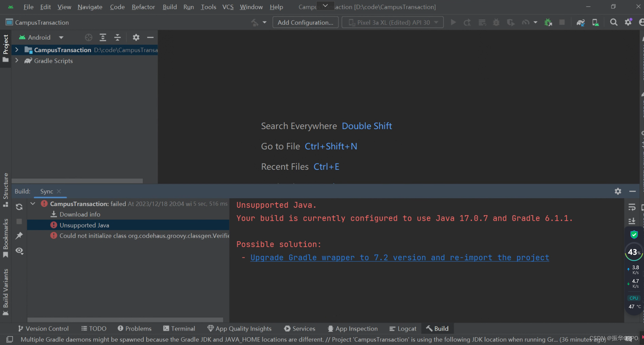Click Apply Changes and Restart Activity icon
Image resolution: width=644 pixels, height=345 pixels.
tap(468, 23)
